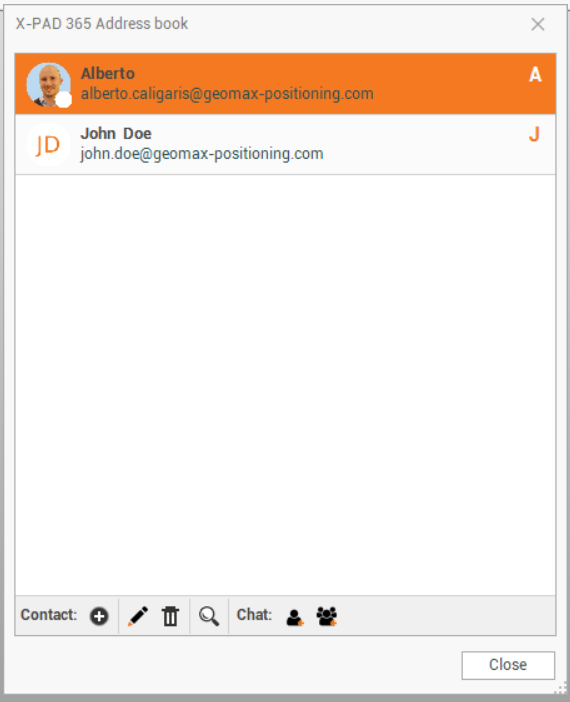Click the resize grip in the dialog corner

point(561,688)
